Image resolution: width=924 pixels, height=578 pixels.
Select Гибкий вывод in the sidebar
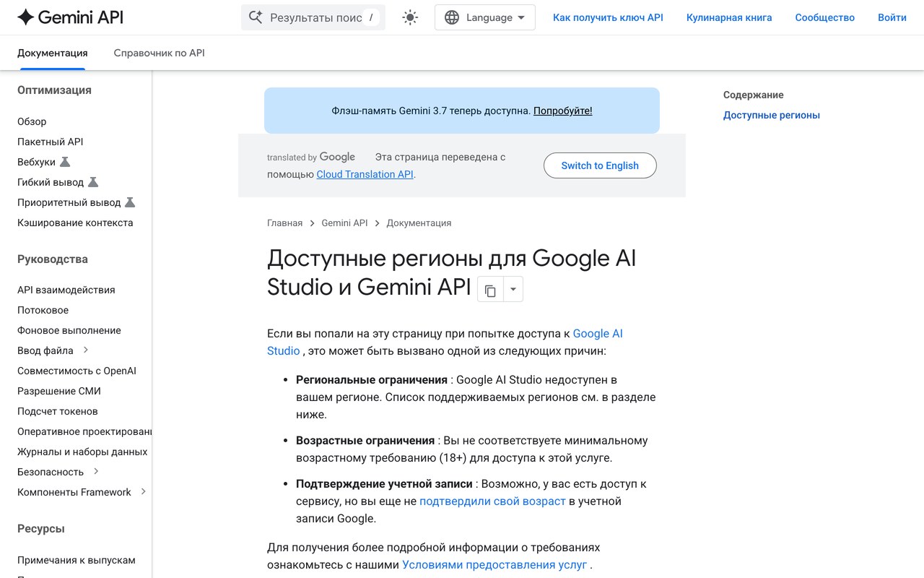click(x=51, y=182)
